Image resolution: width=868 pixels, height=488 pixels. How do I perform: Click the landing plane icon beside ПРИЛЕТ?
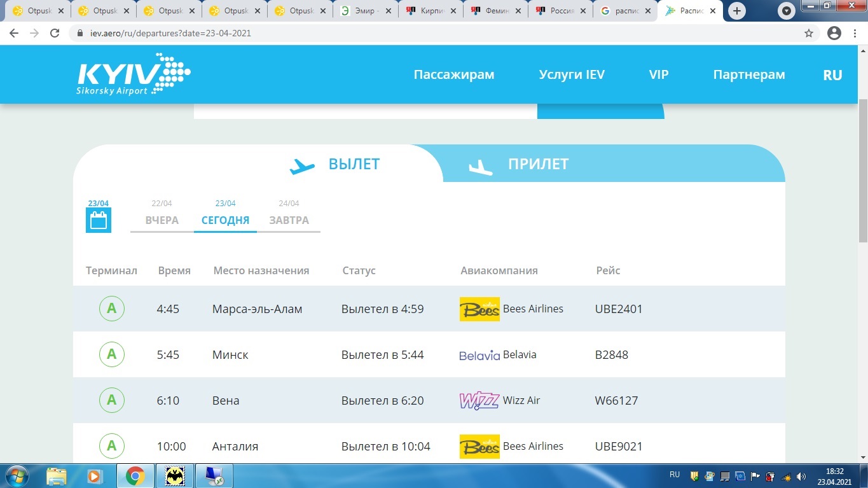[481, 167]
